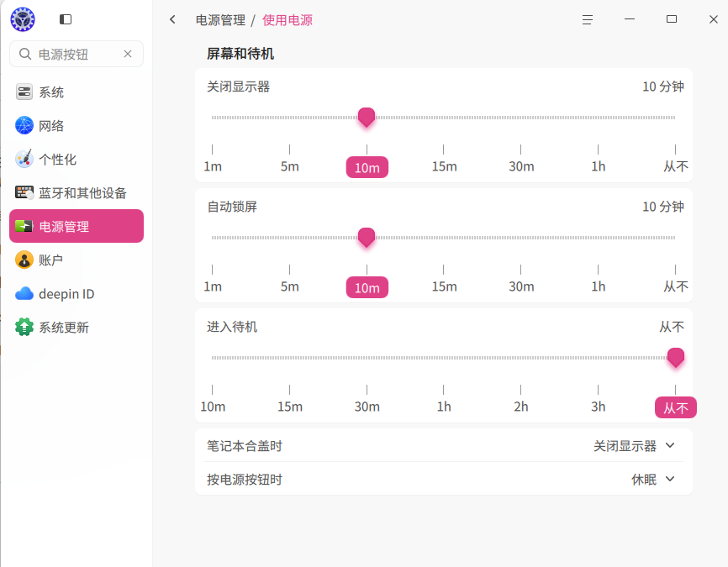Click 系统更新 in the sidebar
This screenshot has width=728, height=567.
coord(76,327)
